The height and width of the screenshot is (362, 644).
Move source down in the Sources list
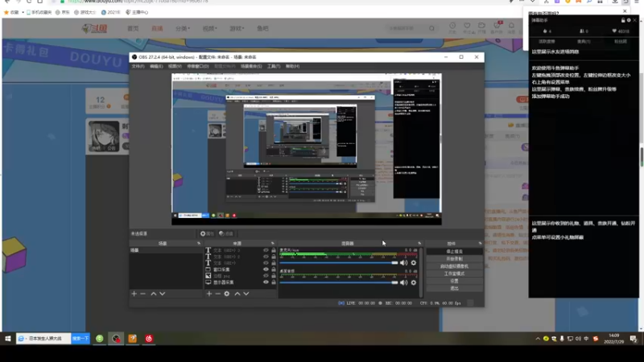click(246, 294)
